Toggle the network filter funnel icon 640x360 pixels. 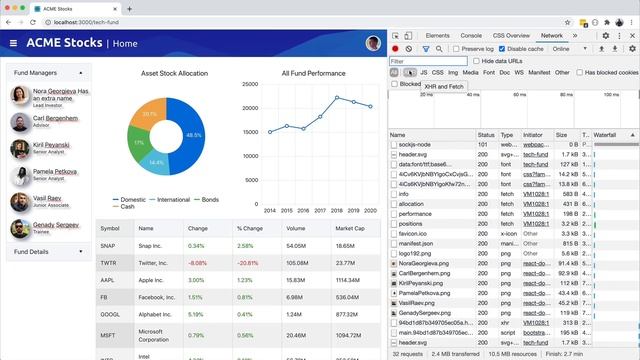coord(426,49)
